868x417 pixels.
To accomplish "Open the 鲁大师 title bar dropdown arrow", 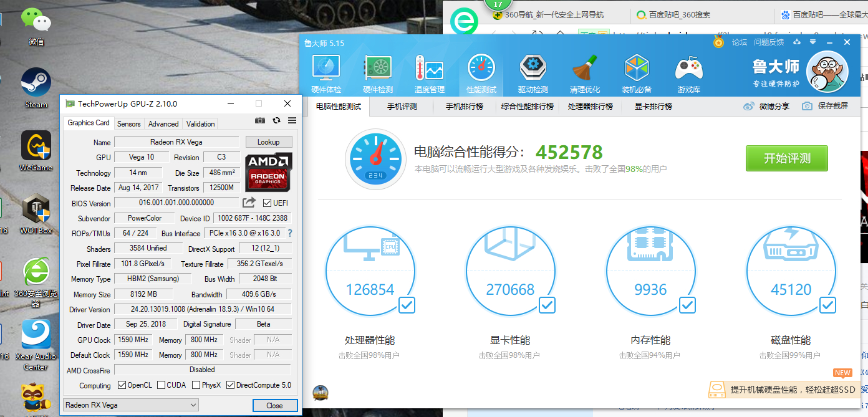I will coord(813,42).
